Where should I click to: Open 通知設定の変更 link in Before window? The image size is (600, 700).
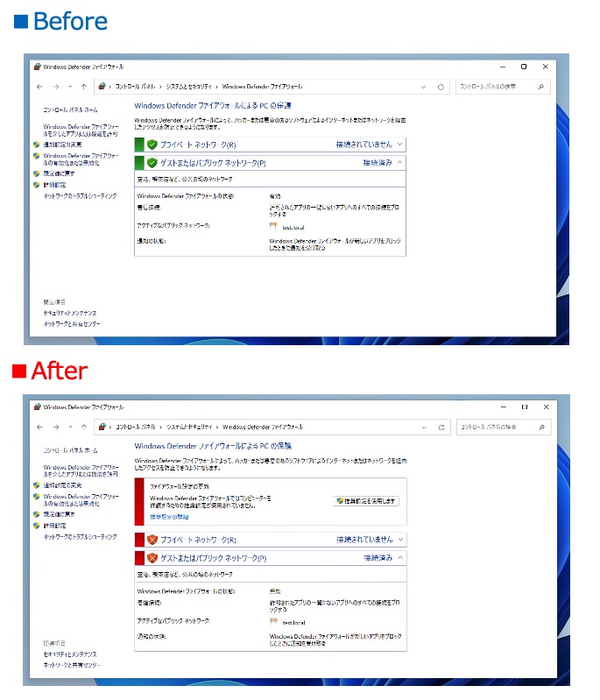pyautogui.click(x=62, y=145)
